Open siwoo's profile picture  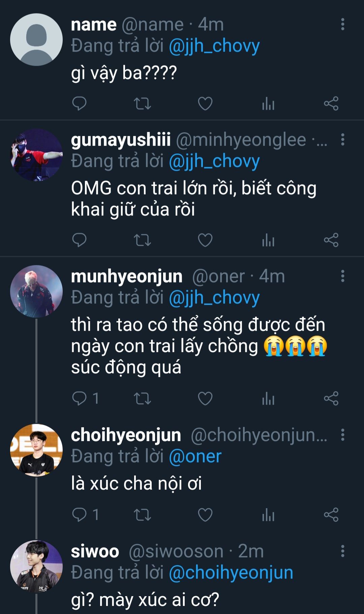tap(36, 566)
